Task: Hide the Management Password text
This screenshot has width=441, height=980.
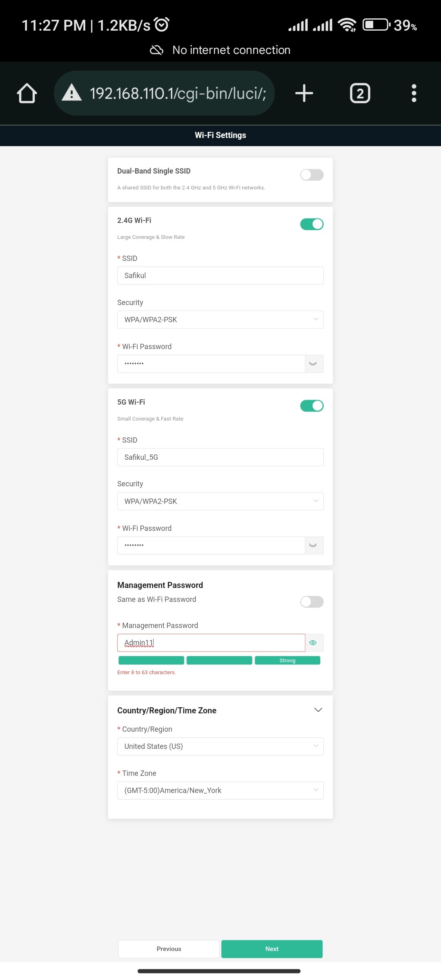Action: [x=313, y=643]
